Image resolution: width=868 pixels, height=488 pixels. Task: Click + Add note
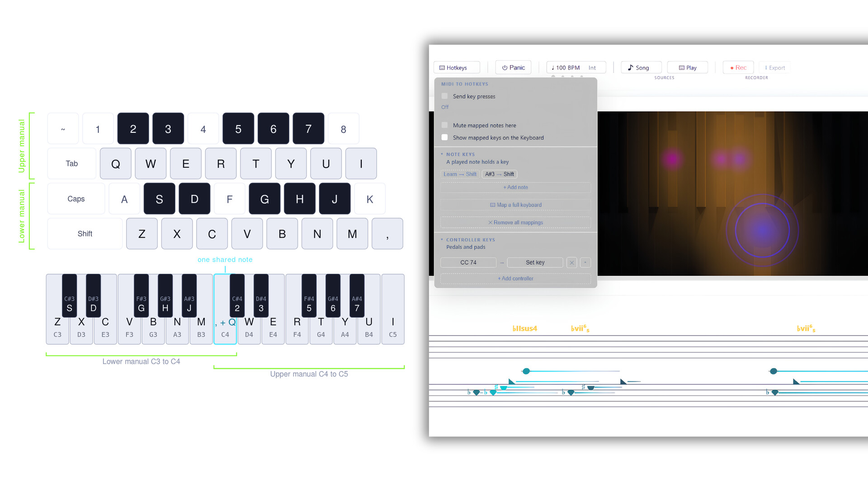(x=515, y=187)
